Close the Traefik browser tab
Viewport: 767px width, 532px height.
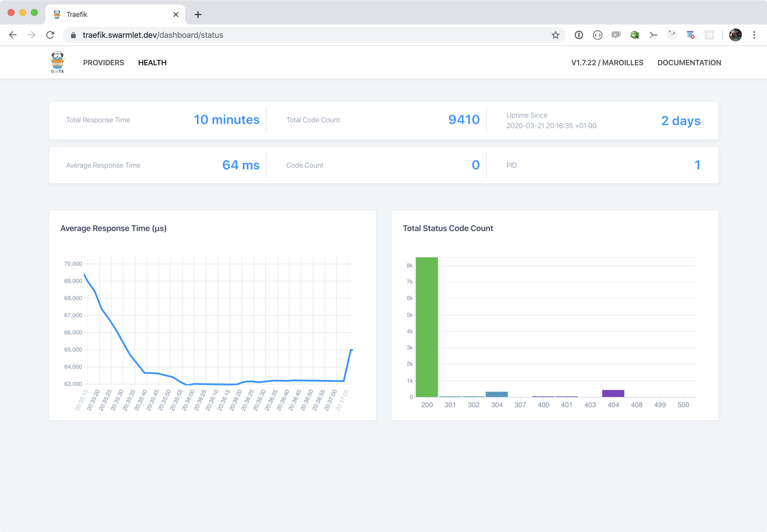(x=176, y=14)
